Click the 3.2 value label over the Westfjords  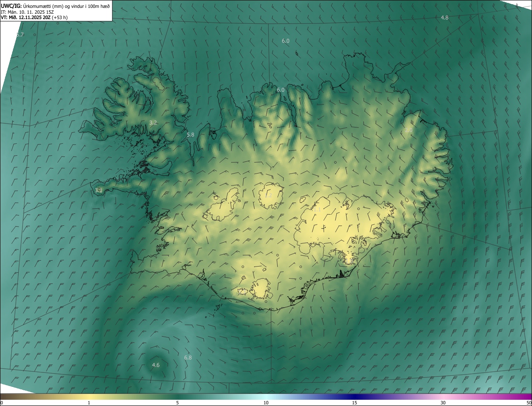point(153,122)
